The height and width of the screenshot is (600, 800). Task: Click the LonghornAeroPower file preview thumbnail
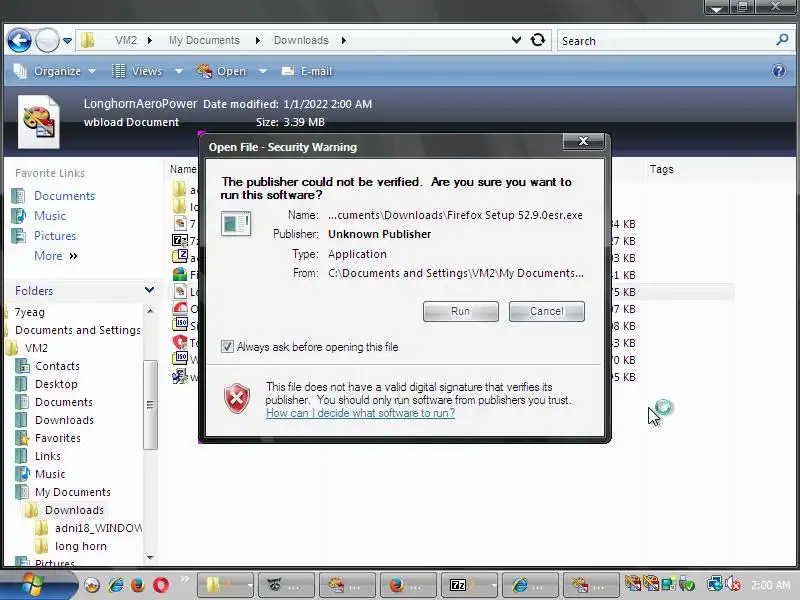tap(39, 121)
